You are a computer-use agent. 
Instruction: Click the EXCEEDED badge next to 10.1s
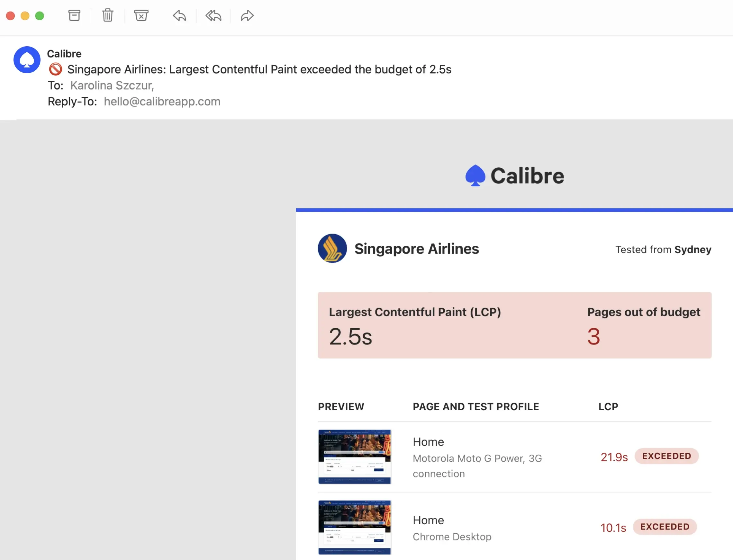[x=665, y=526]
